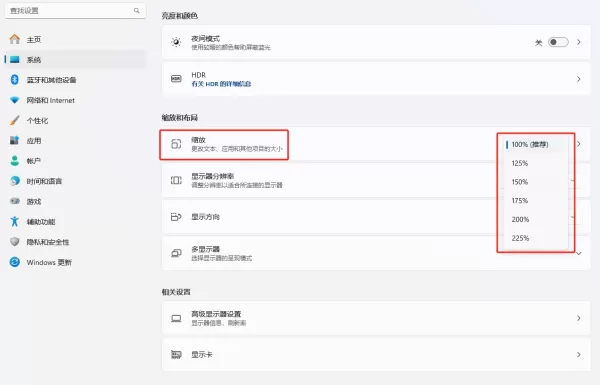Open 高级显示器设置 row chevron
The height and width of the screenshot is (385, 600).
click(x=579, y=318)
